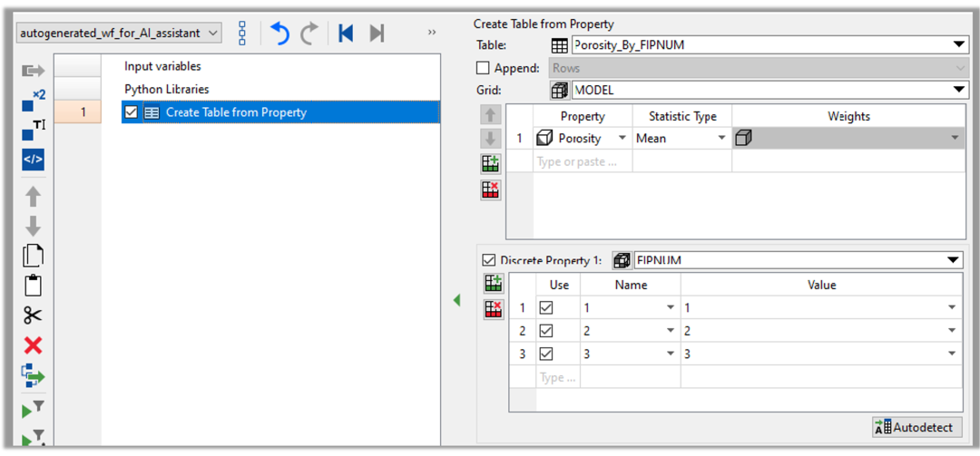980x456 pixels.
Task: Click the undo arrow in the toolbar
Action: pyautogui.click(x=279, y=34)
